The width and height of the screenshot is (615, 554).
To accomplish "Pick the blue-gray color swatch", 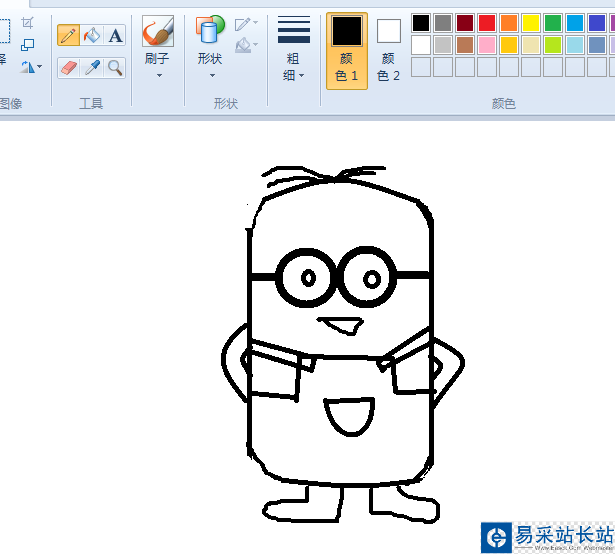I will [597, 45].
